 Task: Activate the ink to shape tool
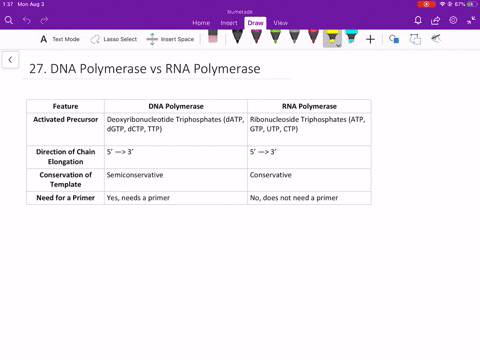click(415, 39)
